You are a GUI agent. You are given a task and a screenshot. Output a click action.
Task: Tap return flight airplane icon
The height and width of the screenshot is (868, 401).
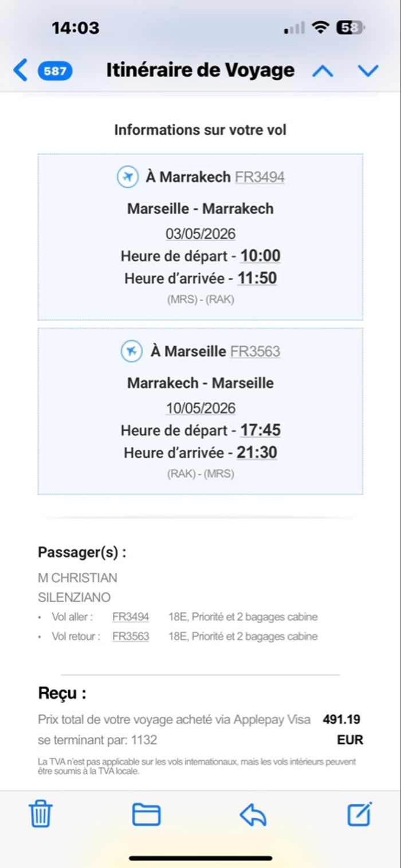tap(132, 351)
